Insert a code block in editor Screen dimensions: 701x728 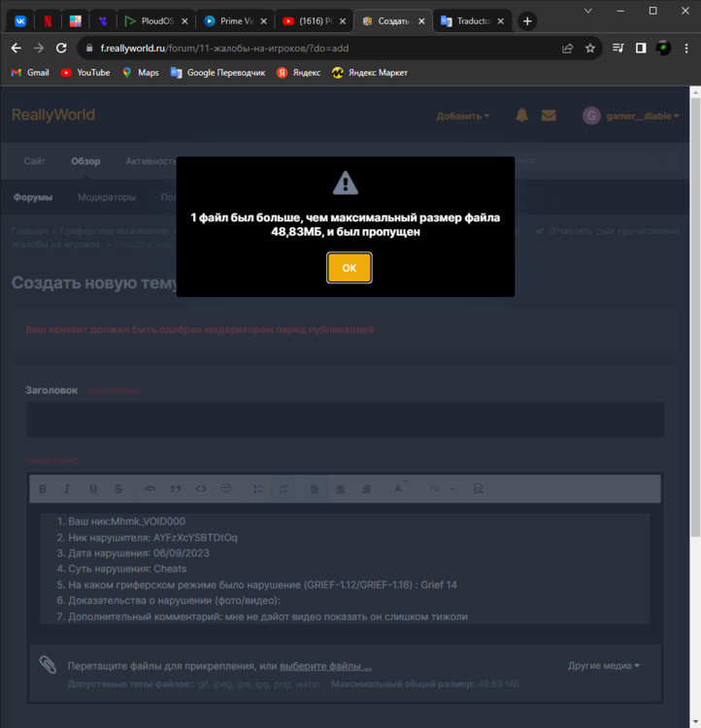click(x=201, y=489)
